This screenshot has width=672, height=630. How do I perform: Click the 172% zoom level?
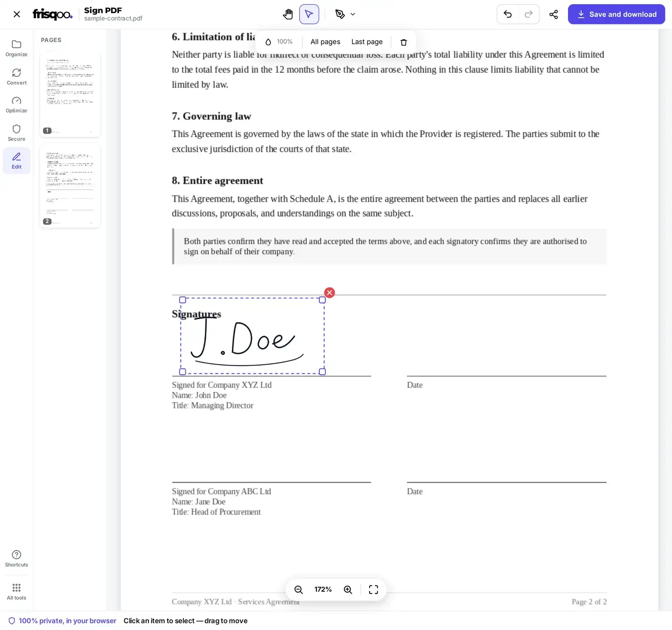click(323, 590)
